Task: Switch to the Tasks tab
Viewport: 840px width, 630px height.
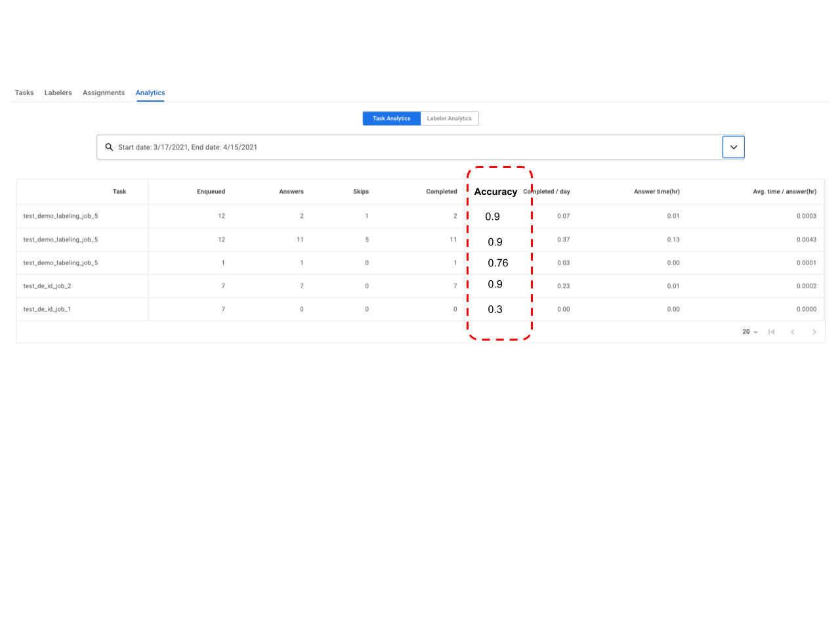Action: (x=24, y=93)
